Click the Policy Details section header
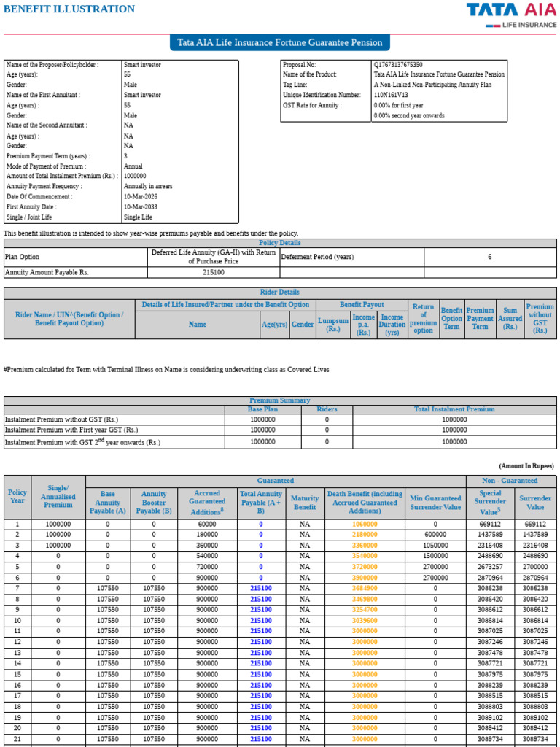This screenshot has width=560, height=747. 280,243
